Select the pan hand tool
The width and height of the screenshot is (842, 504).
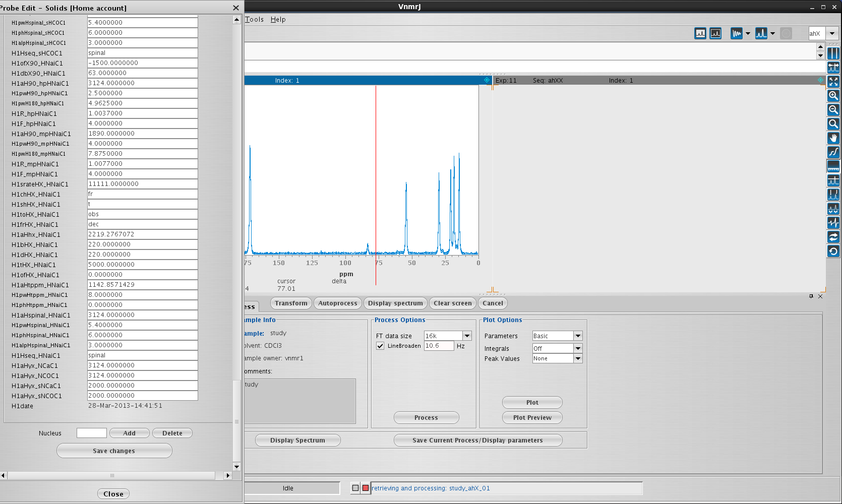coord(833,138)
